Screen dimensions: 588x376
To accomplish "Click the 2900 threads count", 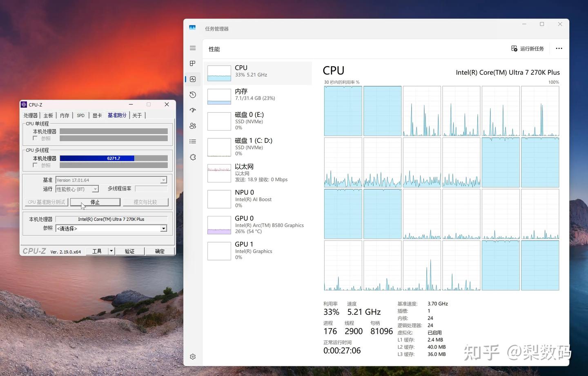I will (354, 332).
